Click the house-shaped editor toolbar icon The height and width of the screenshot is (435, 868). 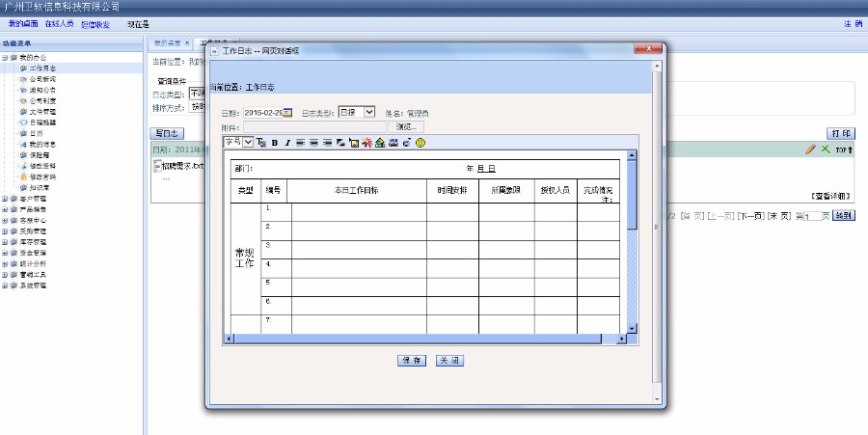point(380,143)
